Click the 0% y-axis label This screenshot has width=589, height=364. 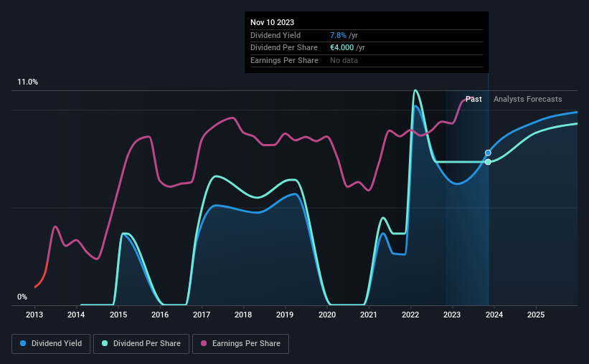pyautogui.click(x=22, y=297)
